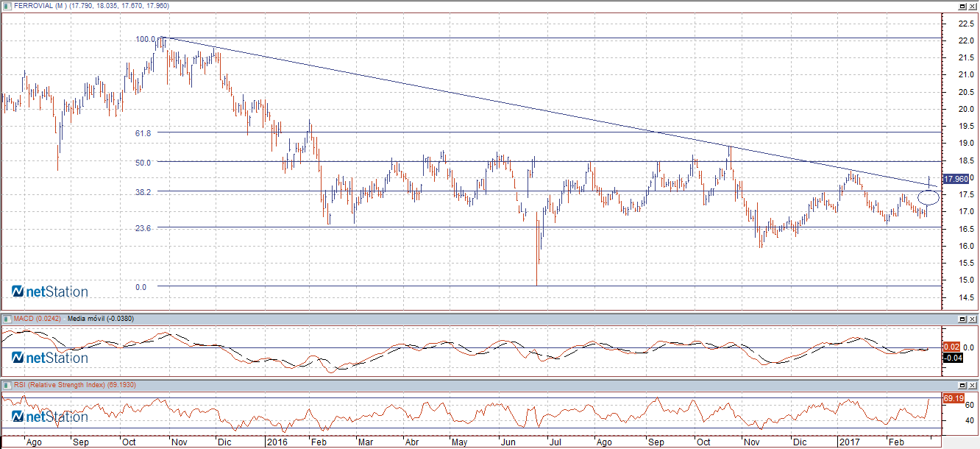
Task: Click the Mar label on the time axis
Action: click(x=367, y=443)
